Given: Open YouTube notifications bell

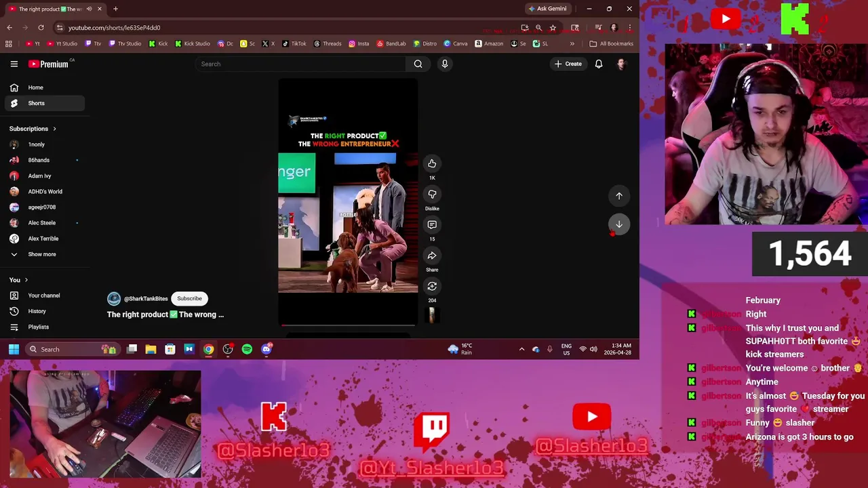Looking at the screenshot, I should [x=599, y=64].
